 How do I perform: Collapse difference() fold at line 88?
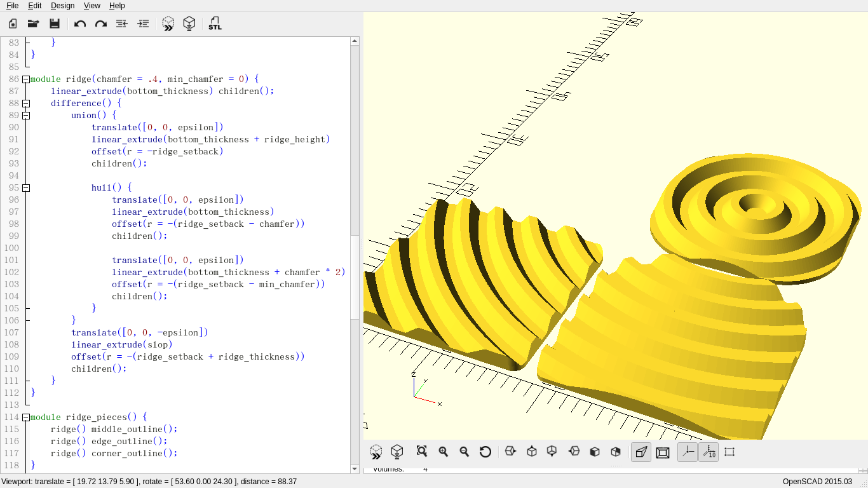coord(26,104)
